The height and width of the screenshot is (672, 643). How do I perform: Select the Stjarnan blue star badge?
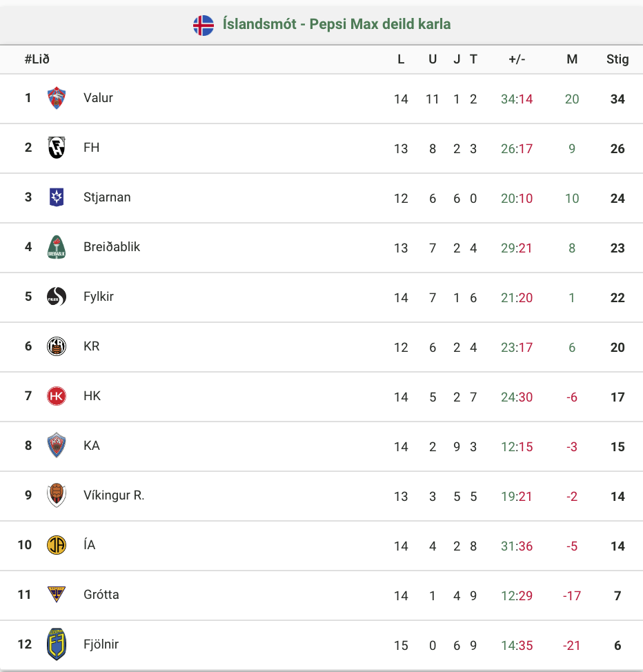(56, 197)
